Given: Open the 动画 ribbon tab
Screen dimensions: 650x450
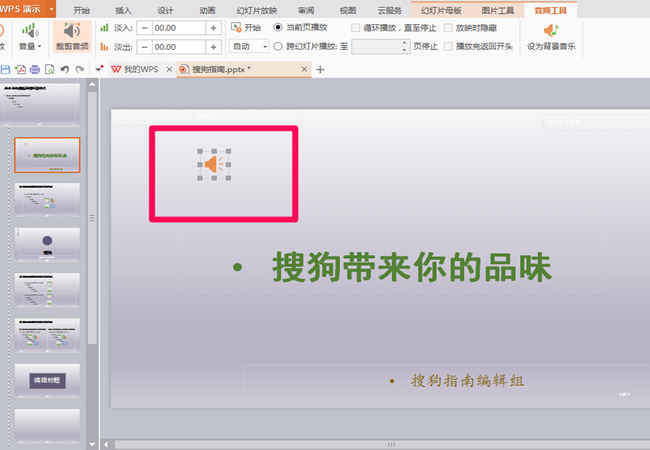Looking at the screenshot, I should pyautogui.click(x=208, y=10).
